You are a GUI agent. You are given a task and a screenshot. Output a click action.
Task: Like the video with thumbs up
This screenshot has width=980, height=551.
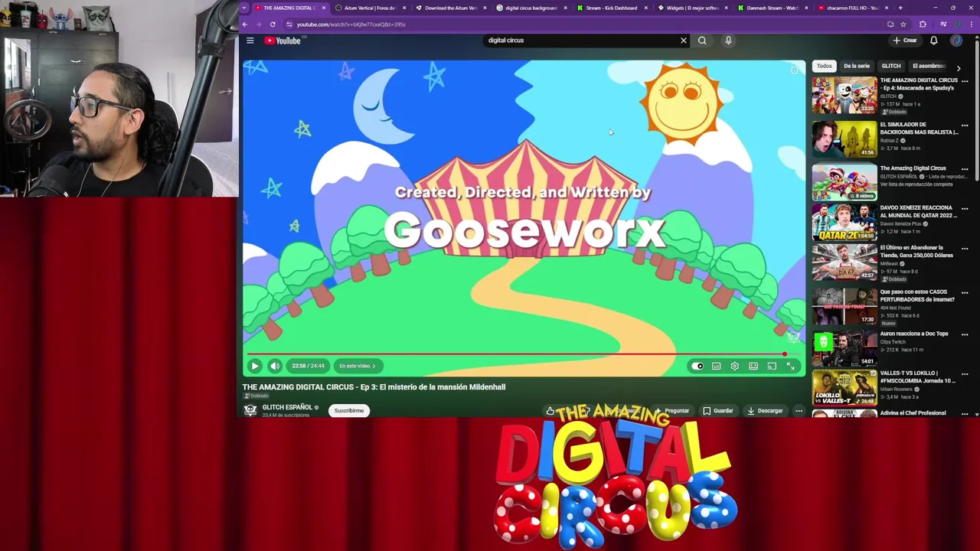550,411
